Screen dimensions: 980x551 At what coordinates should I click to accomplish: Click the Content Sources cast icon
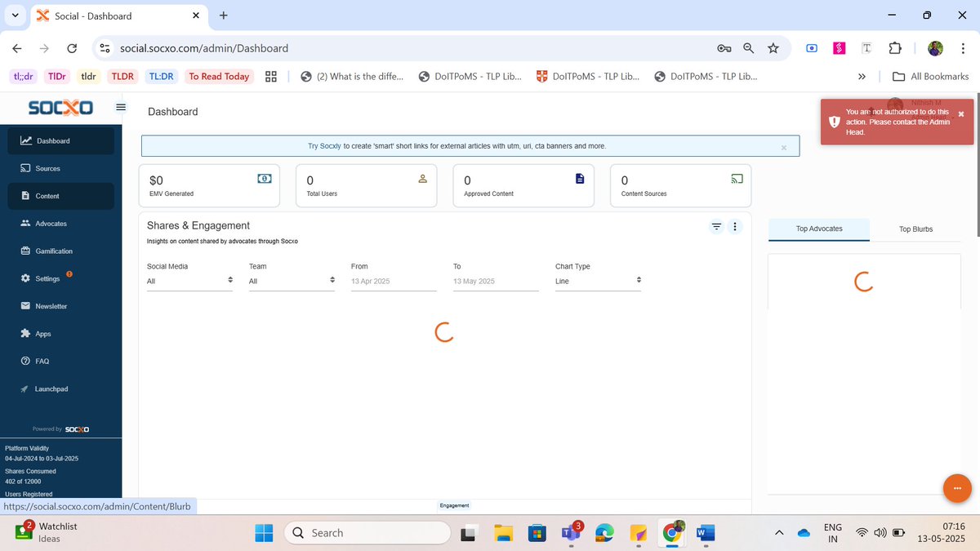[737, 178]
